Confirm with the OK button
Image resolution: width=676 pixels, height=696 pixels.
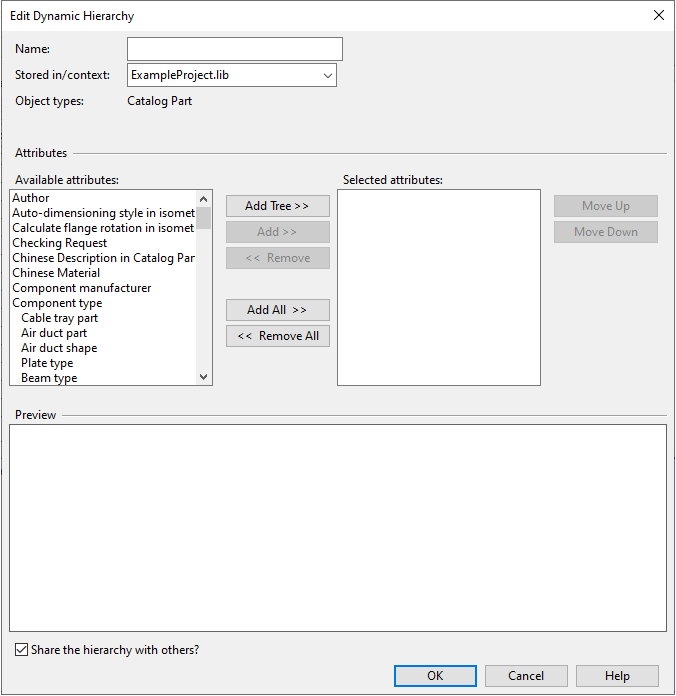tap(435, 676)
